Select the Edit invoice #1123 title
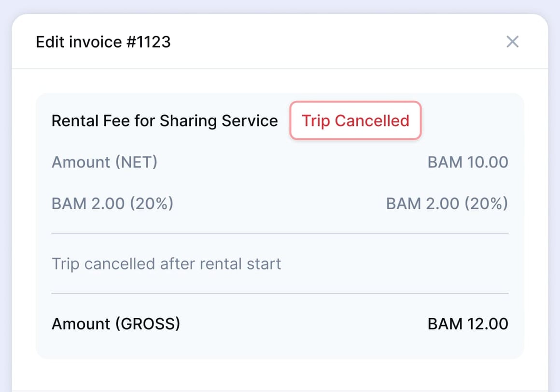The width and height of the screenshot is (560, 392). pyautogui.click(x=103, y=42)
